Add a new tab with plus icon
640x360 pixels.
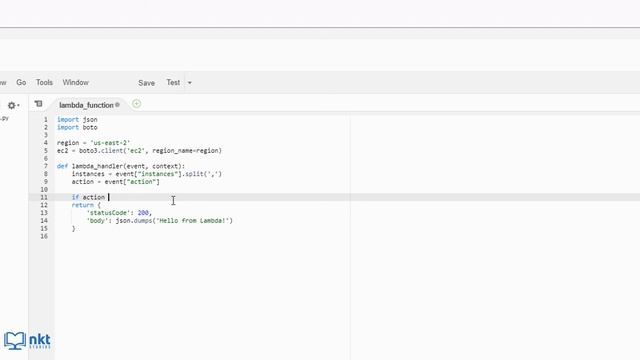click(136, 104)
